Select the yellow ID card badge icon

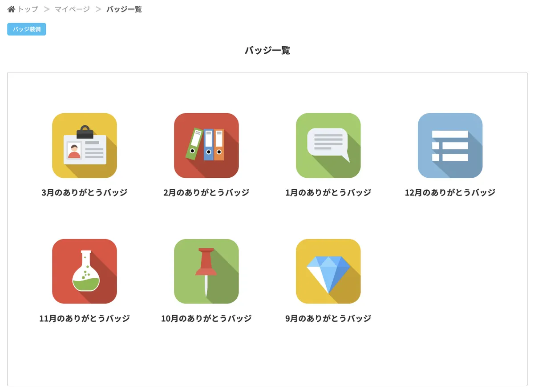(85, 145)
